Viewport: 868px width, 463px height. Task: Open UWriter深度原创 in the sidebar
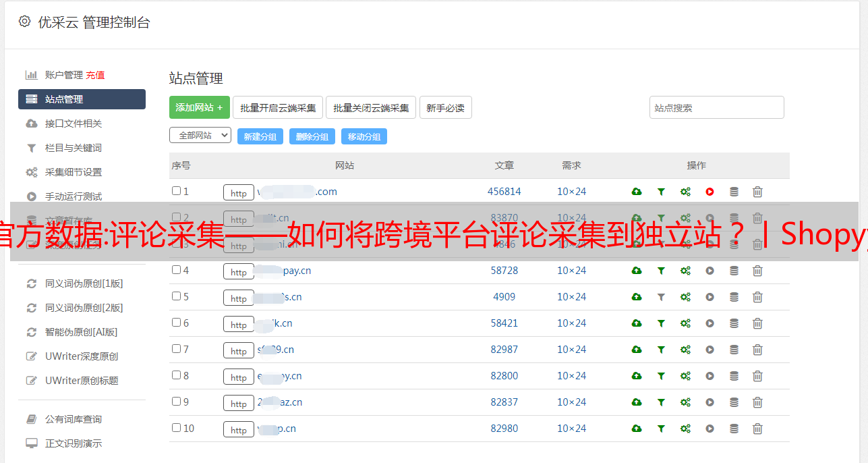click(x=82, y=356)
